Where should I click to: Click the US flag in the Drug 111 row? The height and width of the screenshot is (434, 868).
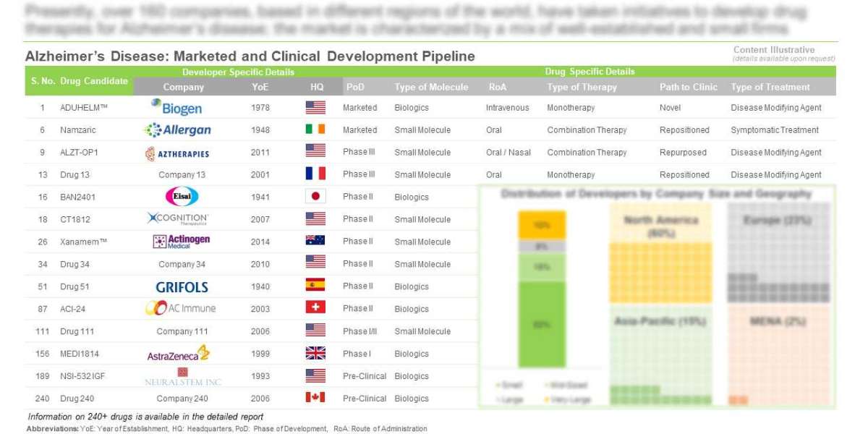point(315,330)
